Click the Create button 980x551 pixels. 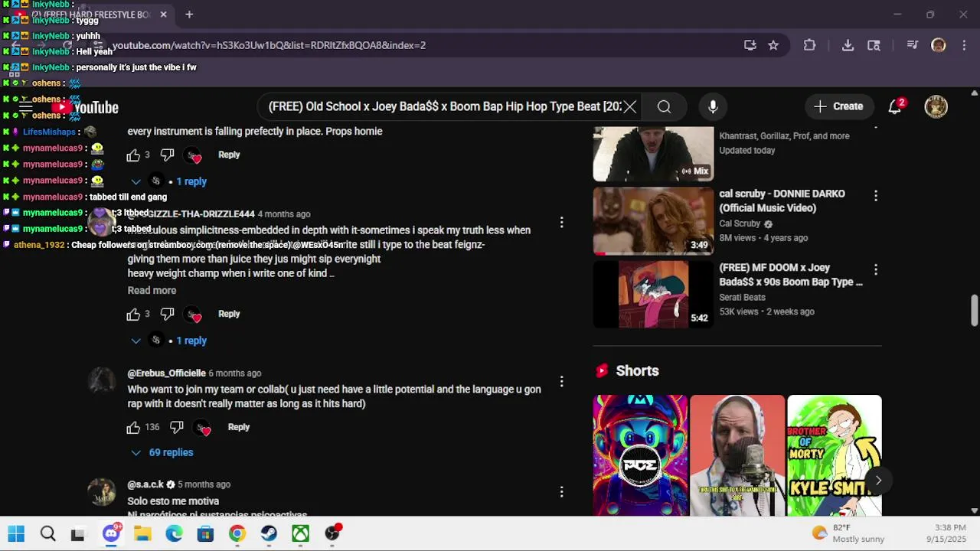839,106
